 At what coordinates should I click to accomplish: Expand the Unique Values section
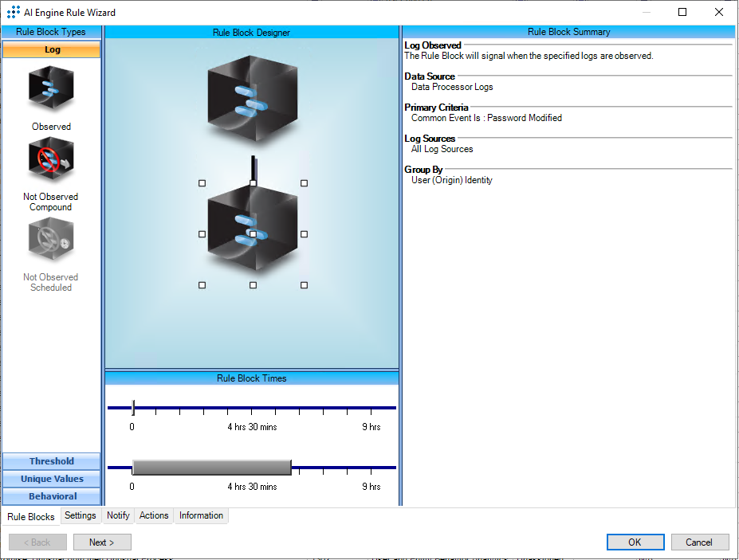pos(51,479)
